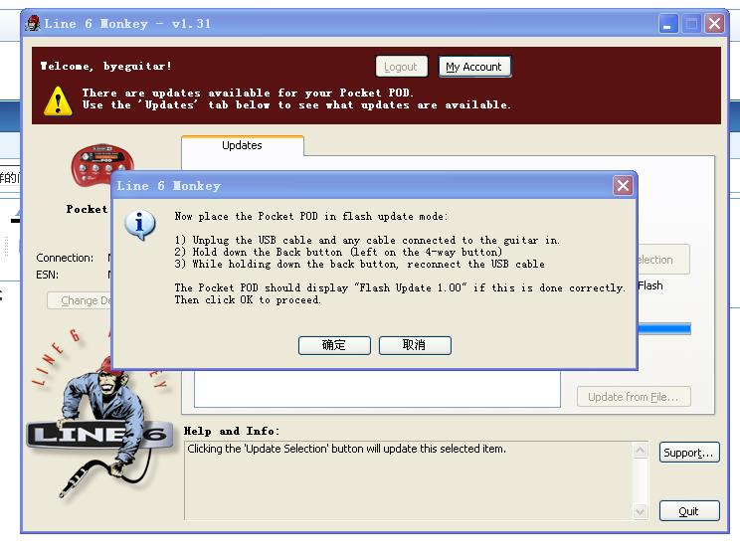Click the greyed-out Logout button
Screen dimensions: 740x560
[x=401, y=67]
